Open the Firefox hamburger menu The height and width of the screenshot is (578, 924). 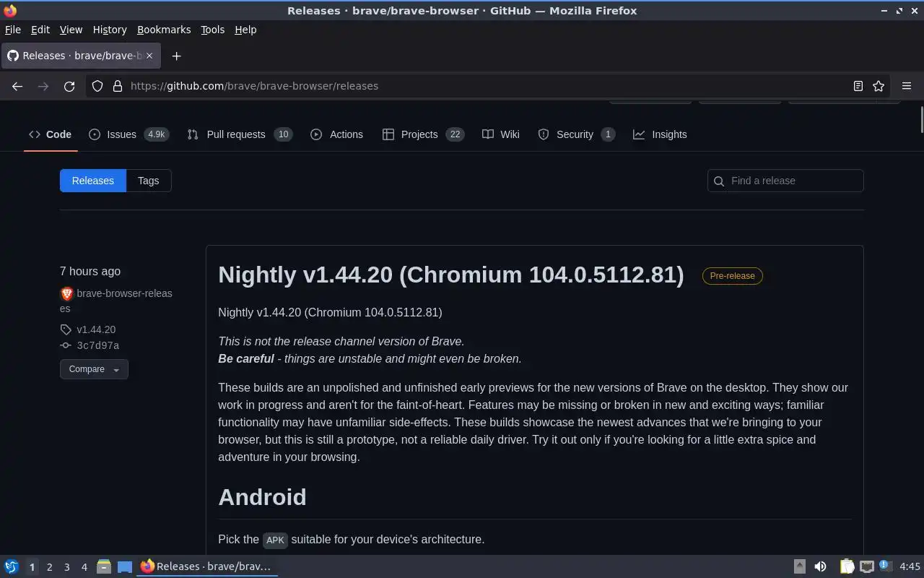(907, 86)
